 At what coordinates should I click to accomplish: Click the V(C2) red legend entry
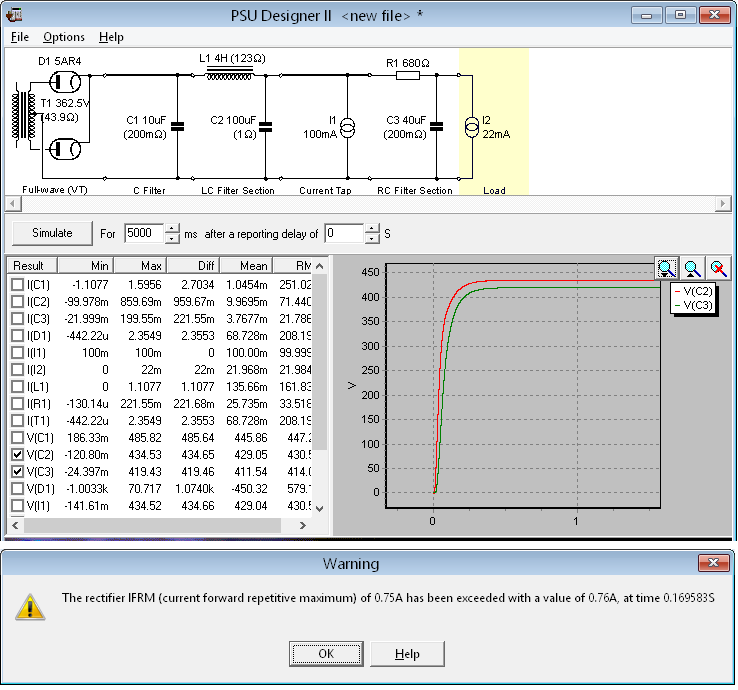(x=694, y=291)
